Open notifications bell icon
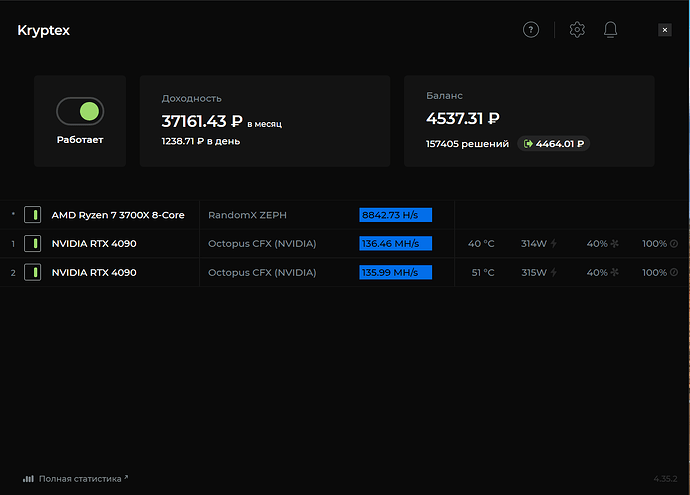690x495 pixels. [610, 30]
